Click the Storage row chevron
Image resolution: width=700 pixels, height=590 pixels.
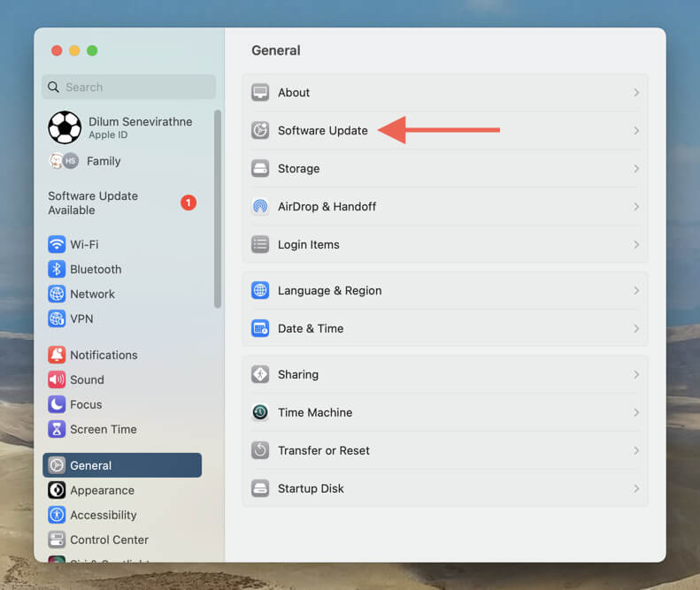click(x=636, y=168)
